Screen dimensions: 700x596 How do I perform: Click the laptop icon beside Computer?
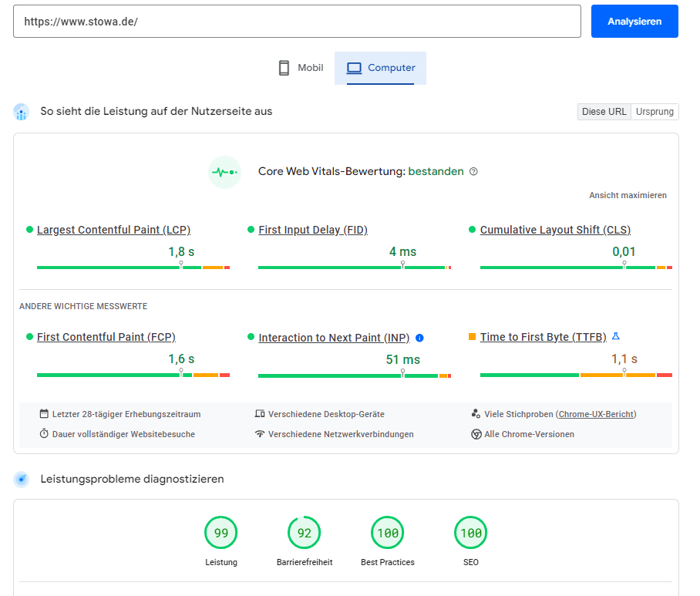pyautogui.click(x=354, y=68)
